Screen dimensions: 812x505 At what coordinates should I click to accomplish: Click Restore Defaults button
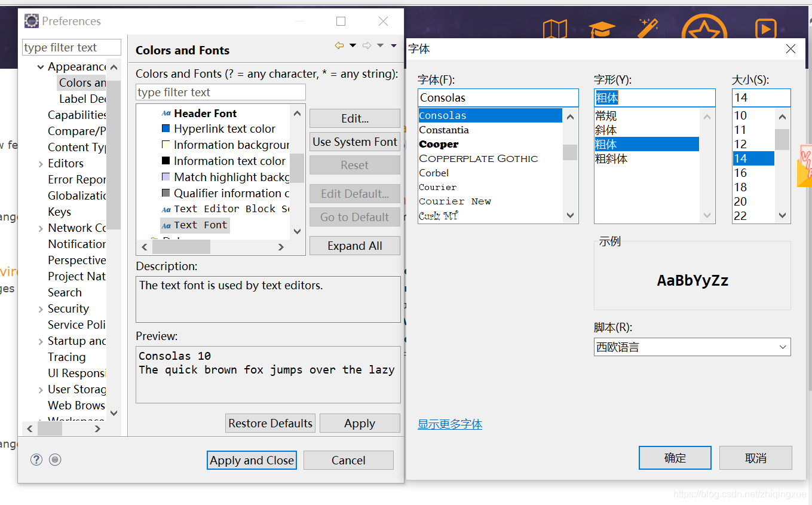tap(271, 423)
